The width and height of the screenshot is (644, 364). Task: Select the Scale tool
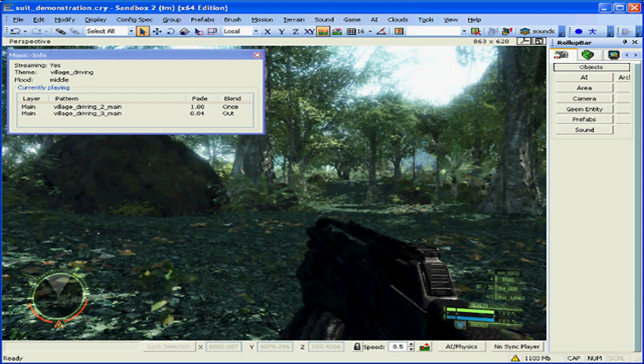tap(184, 31)
